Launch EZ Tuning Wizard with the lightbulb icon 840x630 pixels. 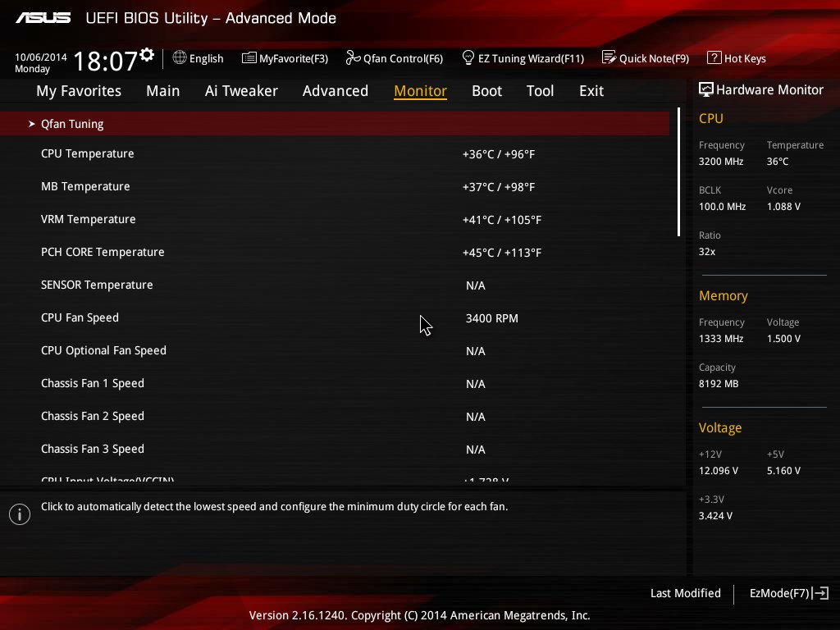click(x=468, y=57)
